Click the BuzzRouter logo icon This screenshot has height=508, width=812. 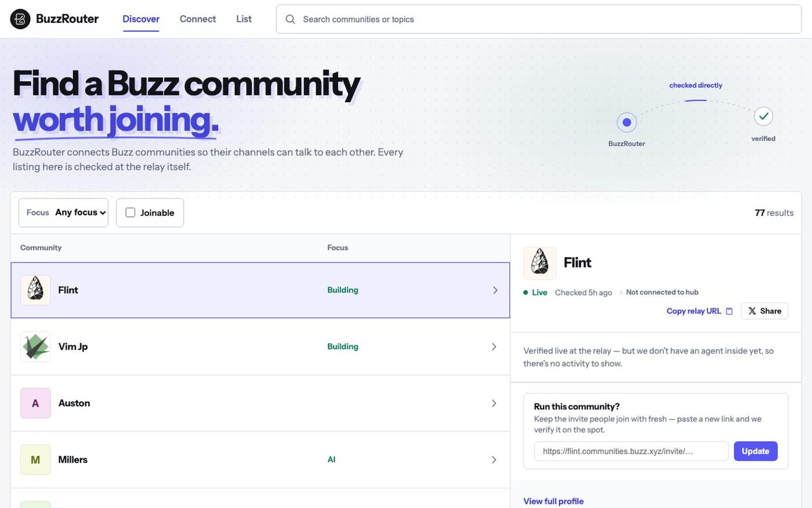click(x=20, y=19)
